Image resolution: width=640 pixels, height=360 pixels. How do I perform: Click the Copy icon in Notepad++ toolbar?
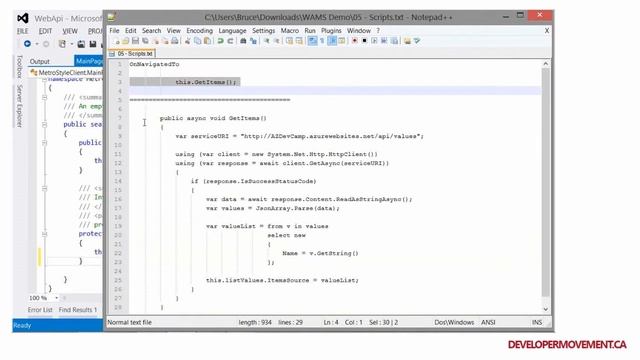(x=198, y=41)
